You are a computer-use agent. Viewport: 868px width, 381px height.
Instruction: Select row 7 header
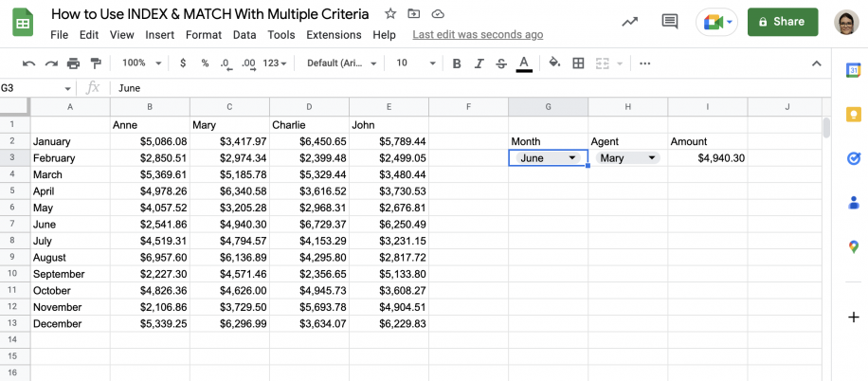click(x=15, y=225)
